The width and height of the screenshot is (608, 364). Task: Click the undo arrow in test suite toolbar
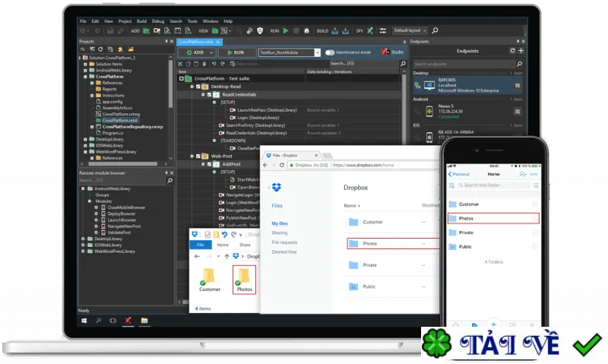[214, 64]
